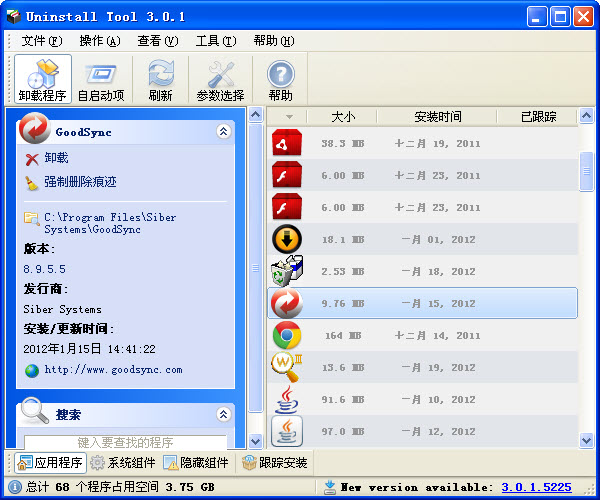The width and height of the screenshot is (600, 500).
Task: Select the 一月 01, 2012 date cell
Action: 438,239
